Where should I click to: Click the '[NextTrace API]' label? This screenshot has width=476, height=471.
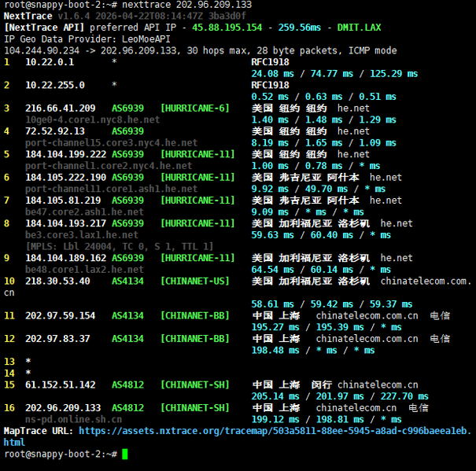[x=44, y=28]
